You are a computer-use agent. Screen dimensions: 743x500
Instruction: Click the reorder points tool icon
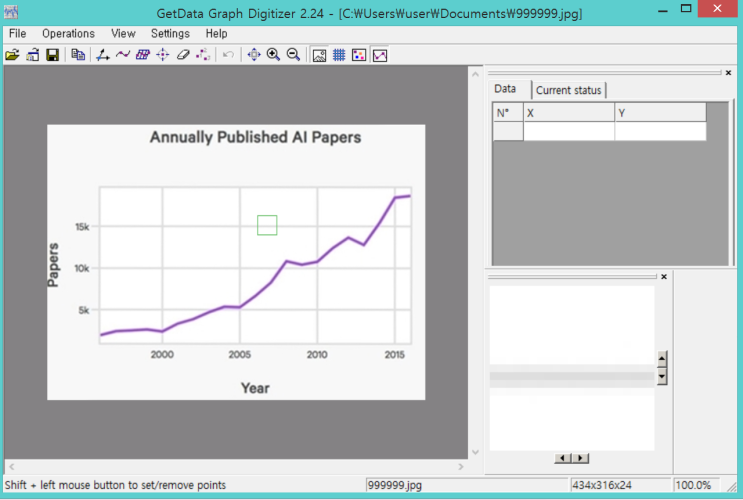point(203,55)
